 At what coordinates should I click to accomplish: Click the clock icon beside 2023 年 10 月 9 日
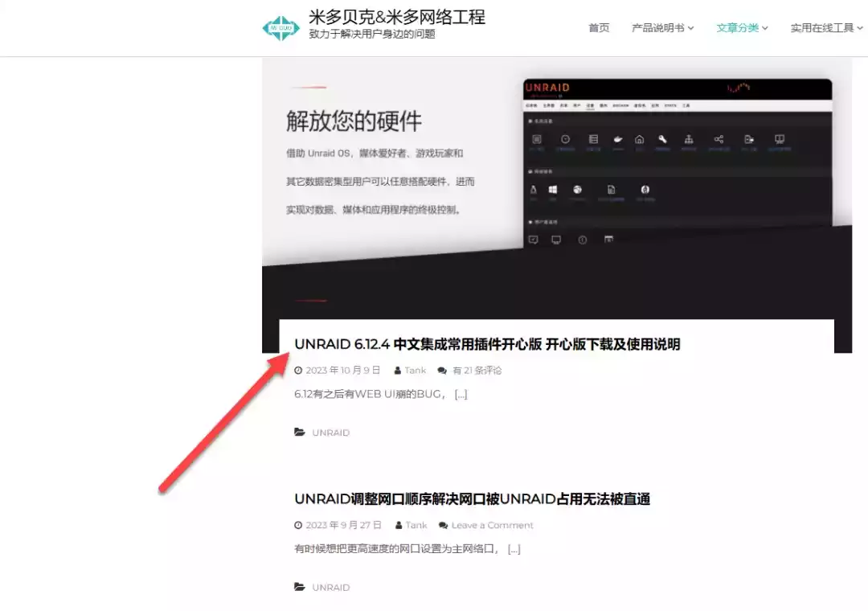(x=298, y=371)
